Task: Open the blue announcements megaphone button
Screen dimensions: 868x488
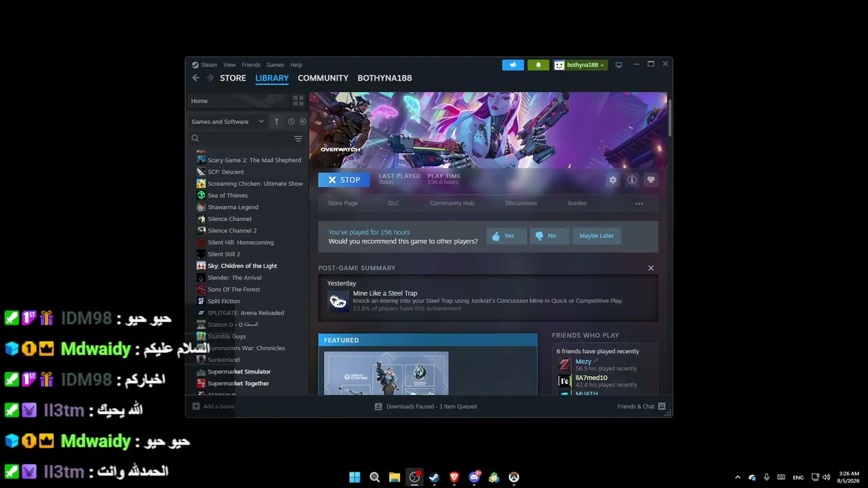Action: pos(513,65)
